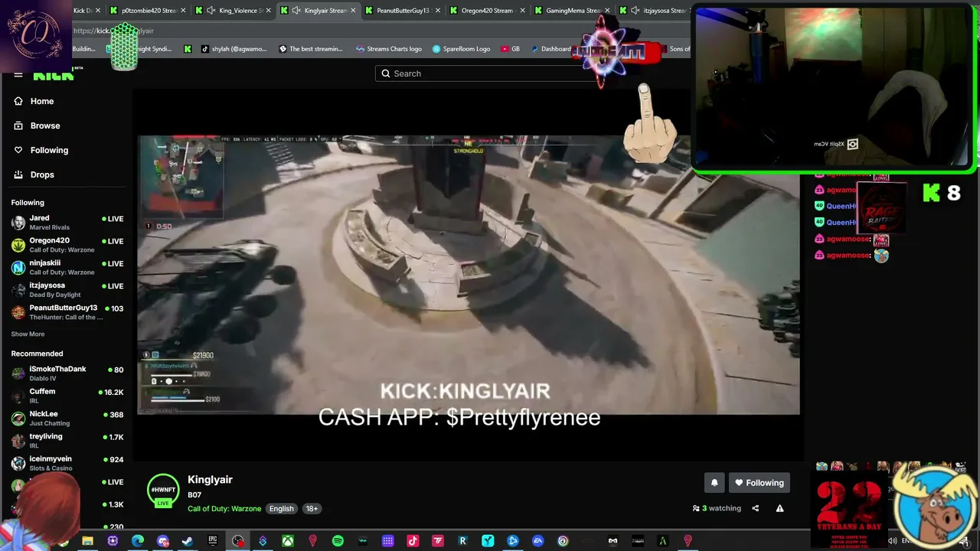Open Kick logo bookmark in bookmarks bar
Screen dimensions: 980x551
click(x=188, y=49)
